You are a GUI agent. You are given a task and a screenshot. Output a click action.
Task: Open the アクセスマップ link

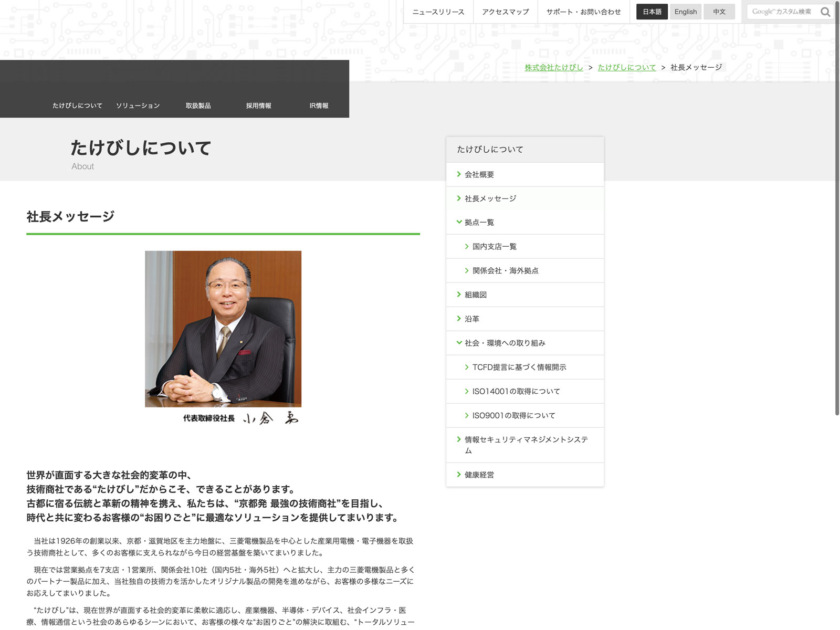coord(505,12)
